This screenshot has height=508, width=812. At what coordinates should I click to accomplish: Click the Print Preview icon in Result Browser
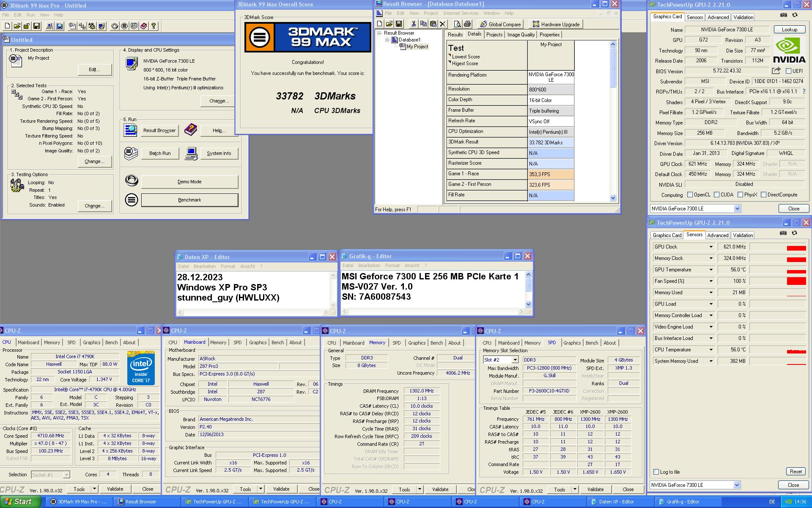(457, 24)
